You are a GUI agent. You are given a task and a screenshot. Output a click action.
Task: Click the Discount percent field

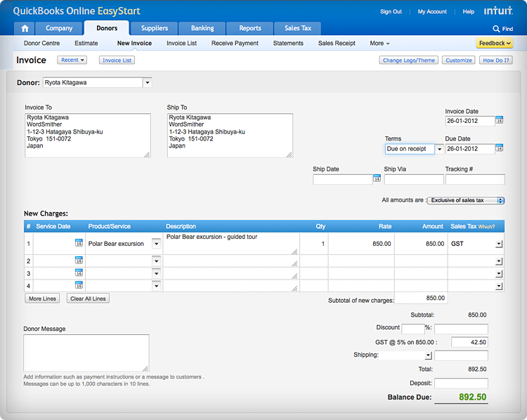coord(413,329)
